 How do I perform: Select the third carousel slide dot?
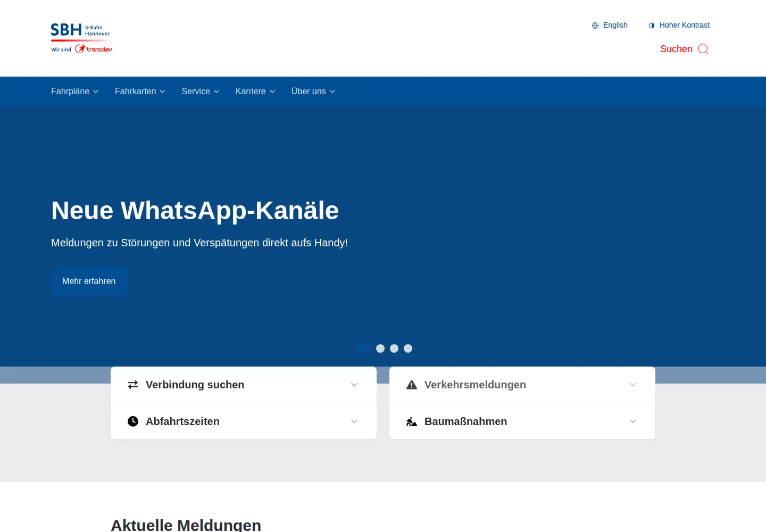click(394, 348)
